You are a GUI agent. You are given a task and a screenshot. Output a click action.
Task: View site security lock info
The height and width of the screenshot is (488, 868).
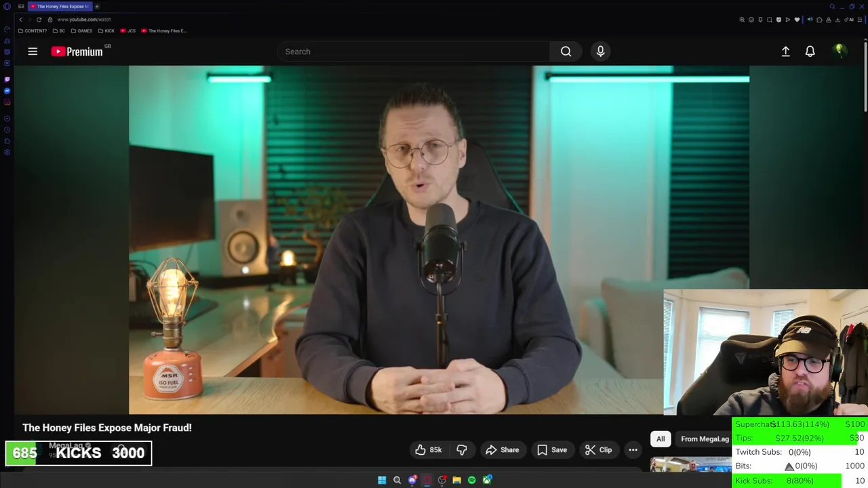tap(50, 20)
